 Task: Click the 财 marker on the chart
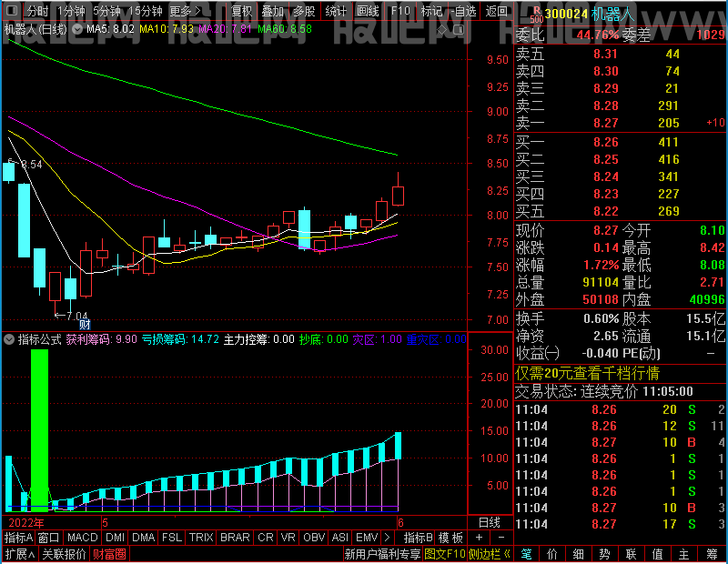(85, 324)
